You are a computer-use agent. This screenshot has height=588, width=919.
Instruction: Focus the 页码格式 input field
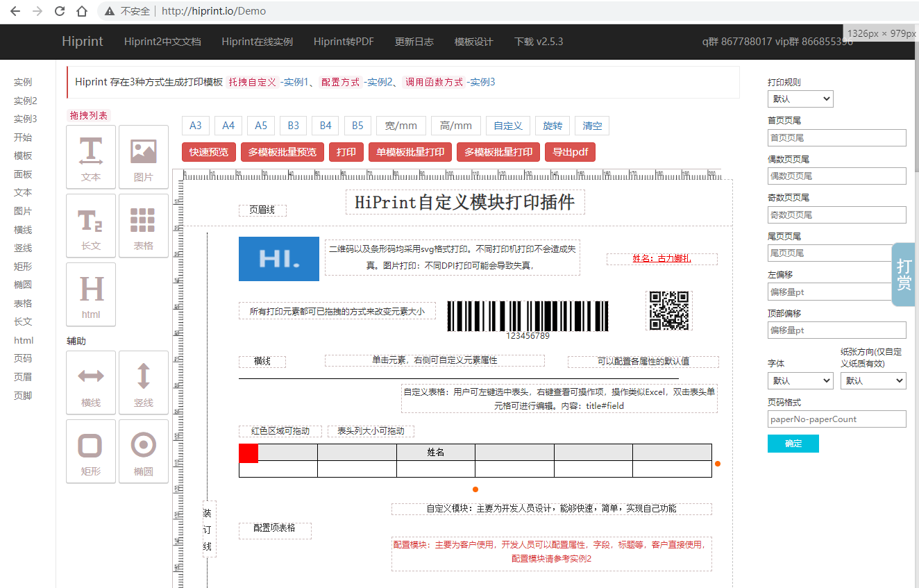(x=837, y=419)
